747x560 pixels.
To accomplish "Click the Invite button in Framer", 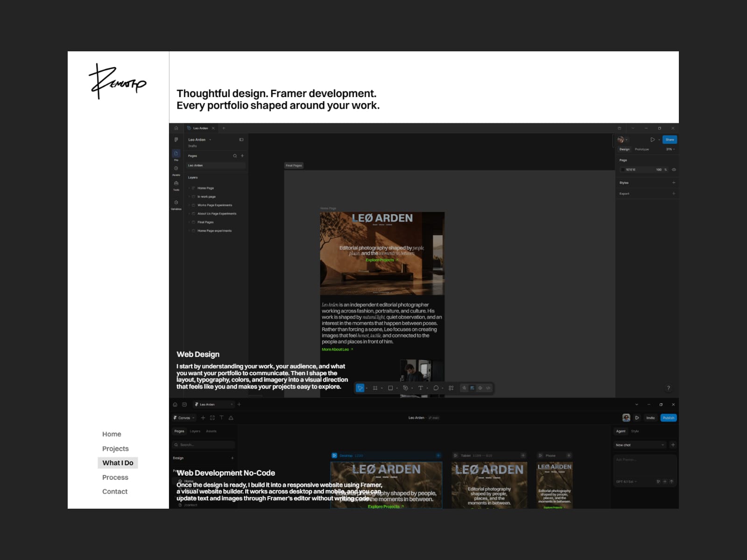I will [650, 418].
